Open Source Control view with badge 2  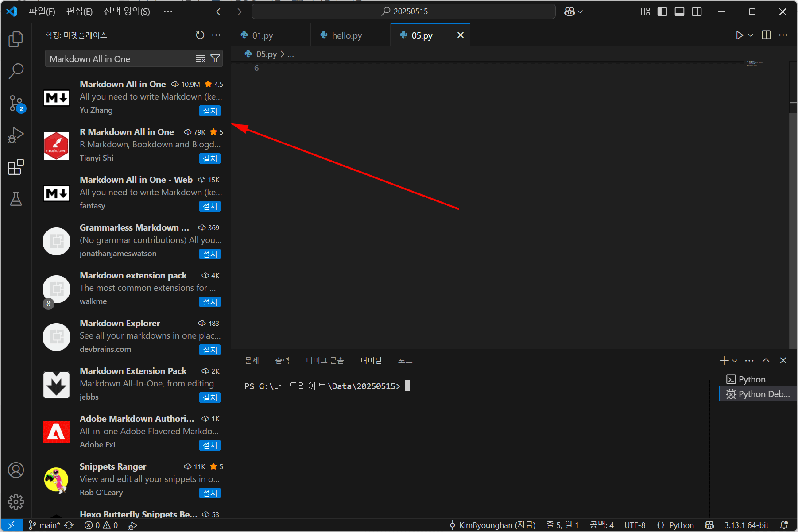tap(16, 103)
